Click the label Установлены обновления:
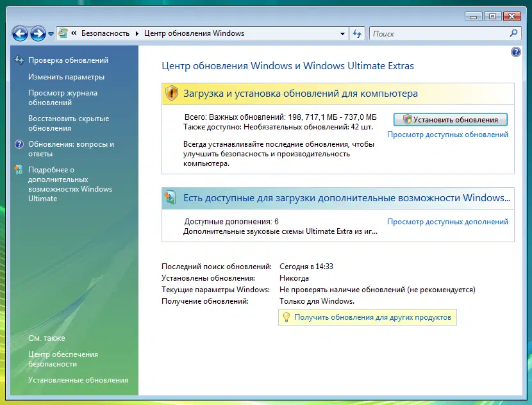Image resolution: width=532 pixels, height=405 pixels. click(x=208, y=278)
